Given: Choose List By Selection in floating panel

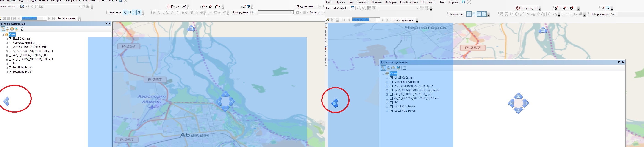Looking at the screenshot, I should 399,68.
